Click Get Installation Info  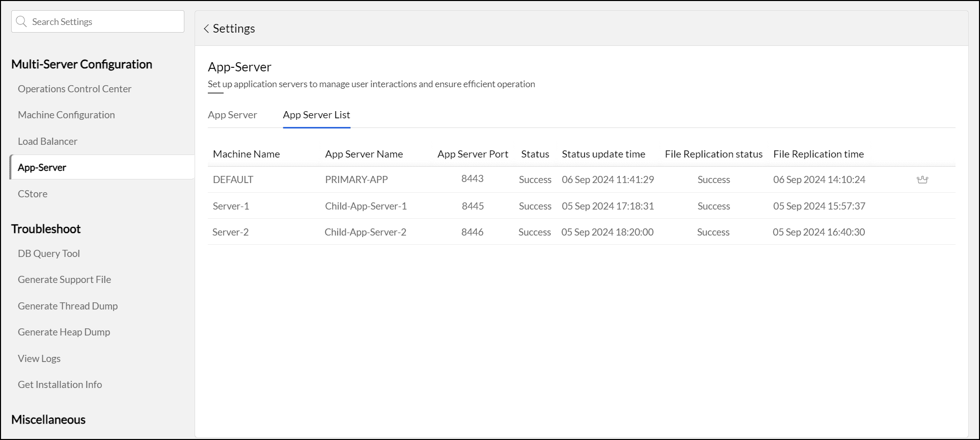coord(60,384)
